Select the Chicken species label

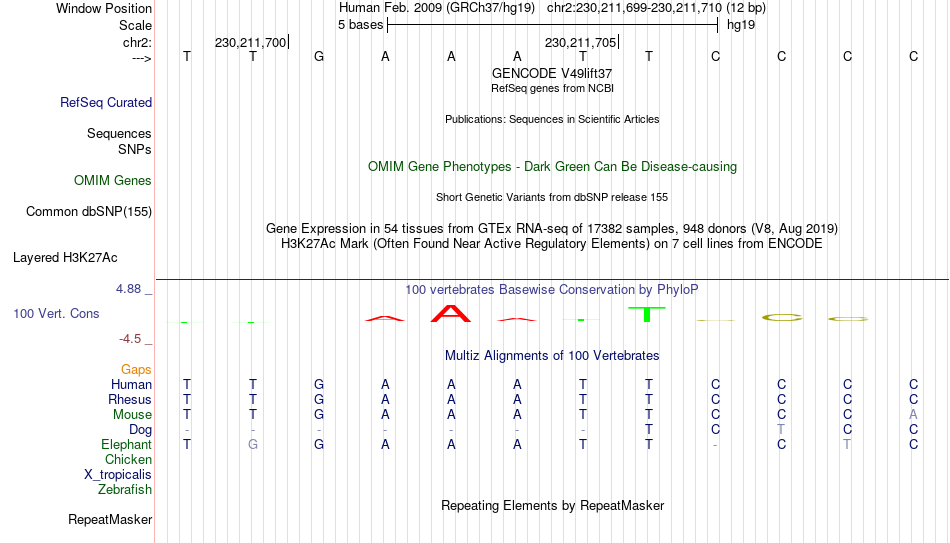click(x=128, y=459)
